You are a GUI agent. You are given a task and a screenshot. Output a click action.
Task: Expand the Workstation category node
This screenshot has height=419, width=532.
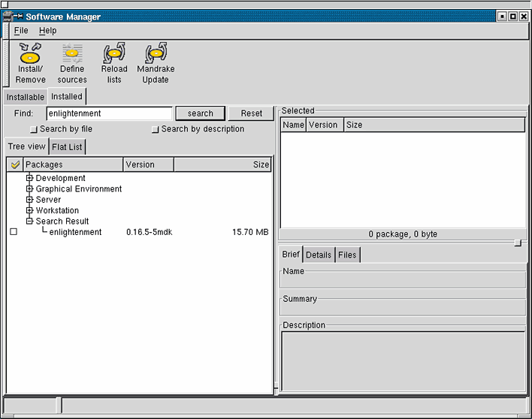[29, 210]
